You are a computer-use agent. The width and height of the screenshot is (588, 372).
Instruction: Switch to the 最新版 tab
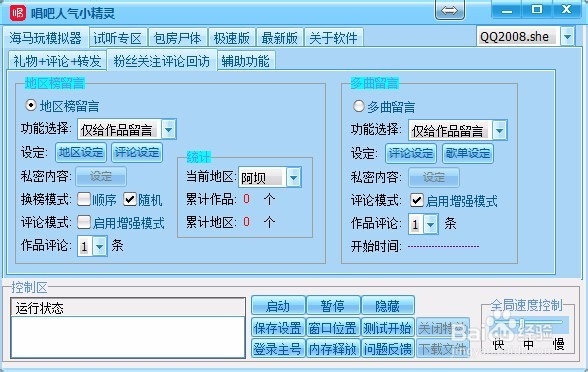280,38
